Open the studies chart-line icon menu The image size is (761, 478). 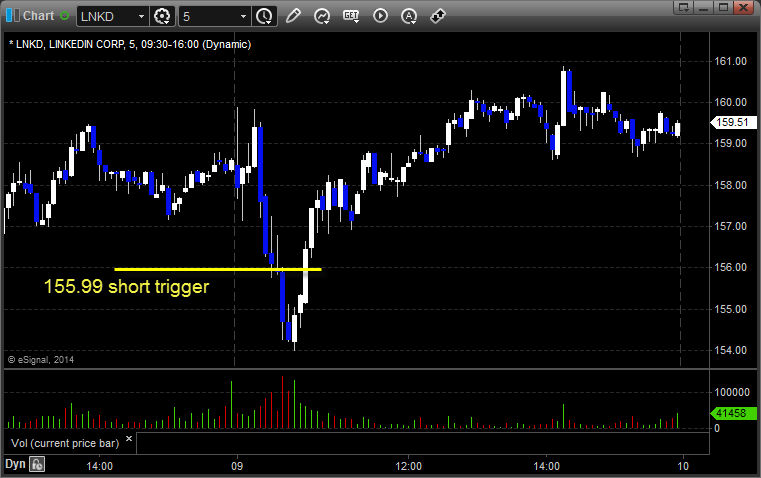[322, 16]
